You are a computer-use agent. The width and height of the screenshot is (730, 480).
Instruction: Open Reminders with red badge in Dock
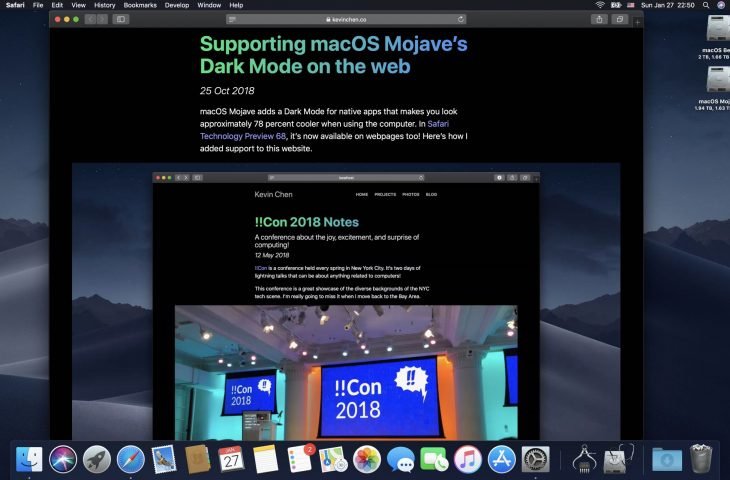[300, 460]
